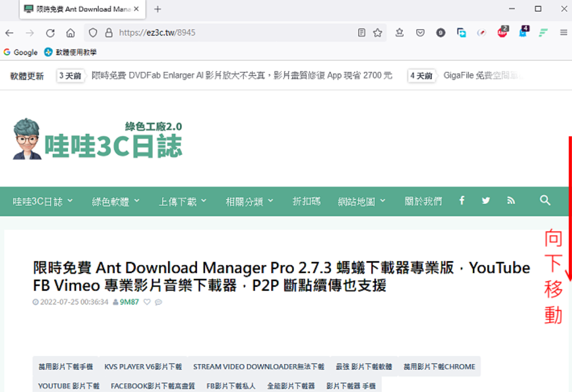
Task: Bookmark this page with the star icon
Action: point(377,33)
